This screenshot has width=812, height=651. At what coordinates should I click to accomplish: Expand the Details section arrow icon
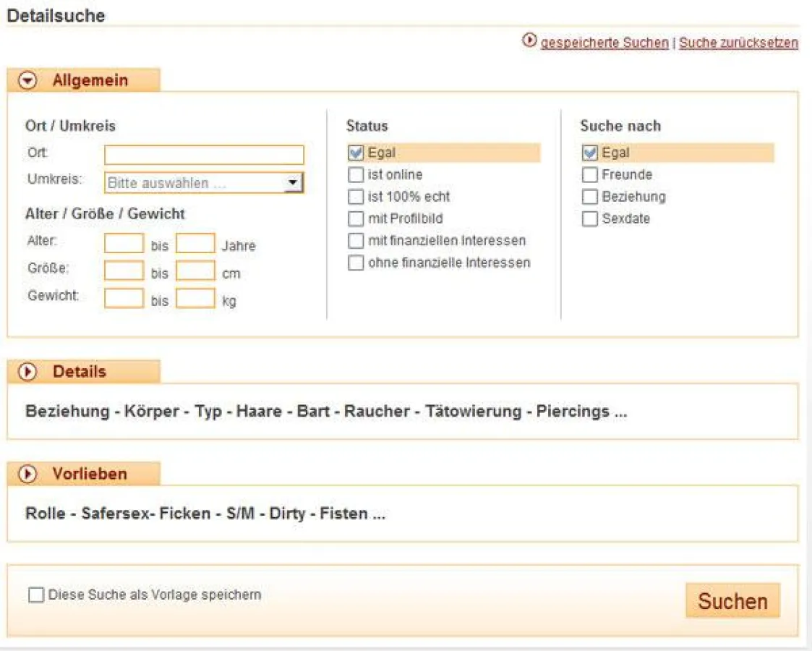click(28, 373)
